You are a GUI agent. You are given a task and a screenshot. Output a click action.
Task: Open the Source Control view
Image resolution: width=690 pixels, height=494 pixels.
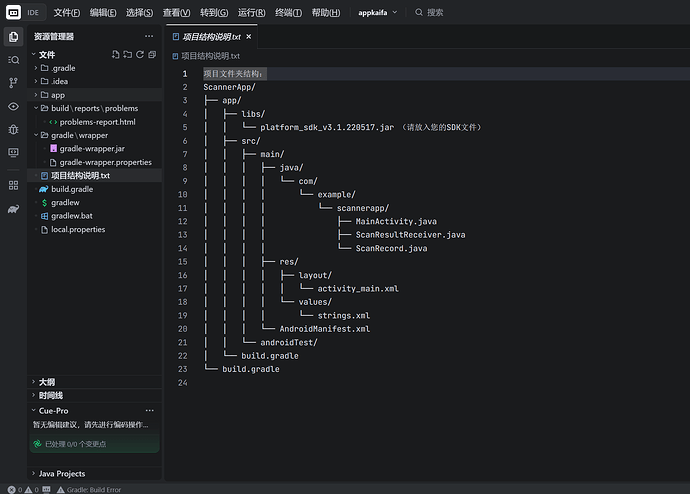click(13, 83)
